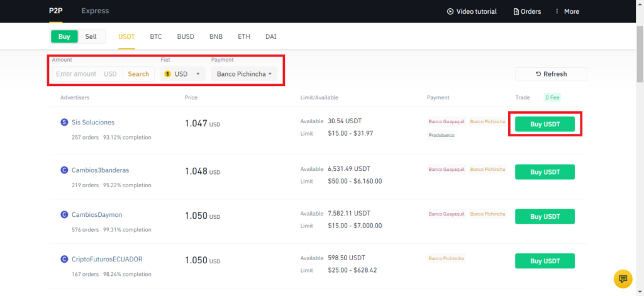
Task: Click Sis Soluciones' Banco Guayaquil tag
Action: [447, 121]
